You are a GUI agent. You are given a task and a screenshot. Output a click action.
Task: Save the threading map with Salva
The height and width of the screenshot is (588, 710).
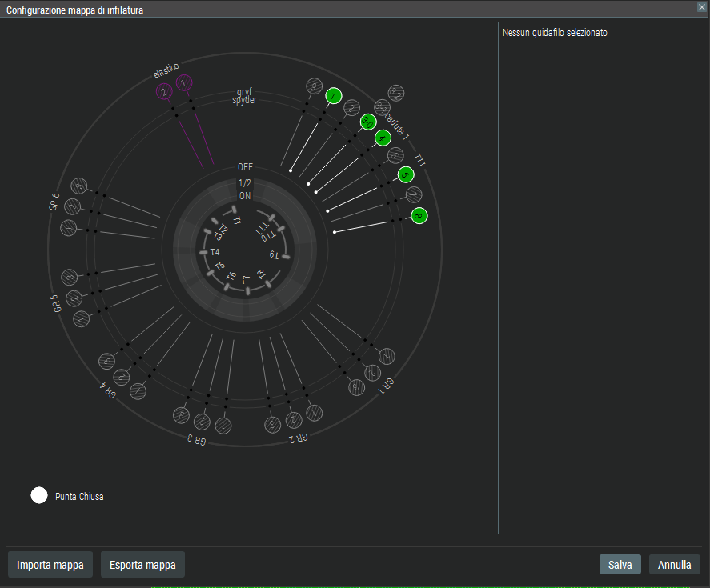click(620, 565)
